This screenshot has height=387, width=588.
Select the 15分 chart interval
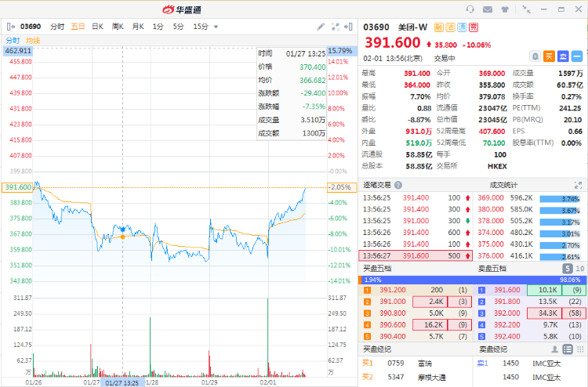tap(201, 27)
